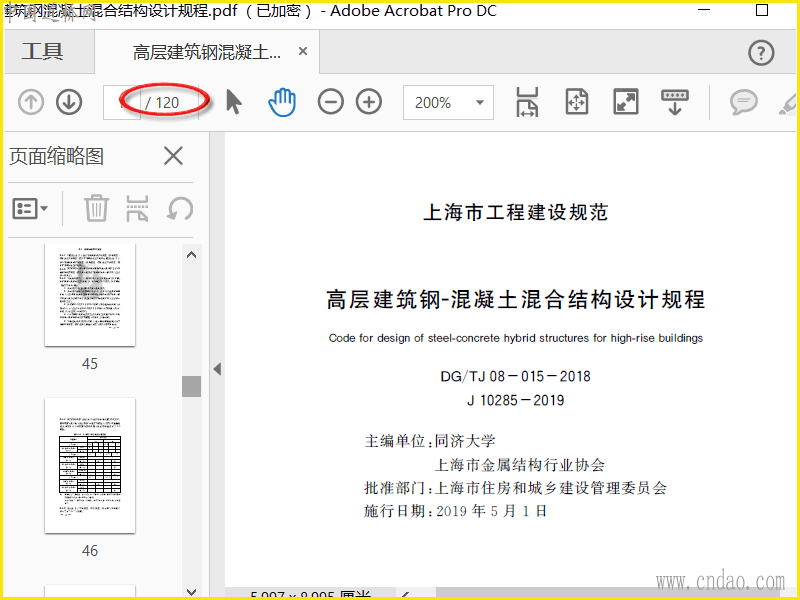Viewport: 800px width, 600px height.
Task: Click the thumbnail panel scrollbar handle
Action: (191, 386)
